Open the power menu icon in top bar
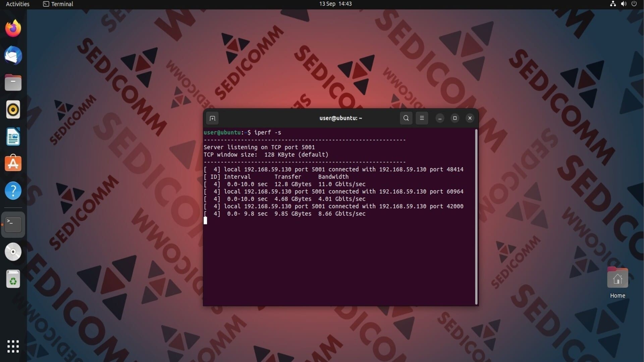This screenshot has width=644, height=362. (x=634, y=4)
